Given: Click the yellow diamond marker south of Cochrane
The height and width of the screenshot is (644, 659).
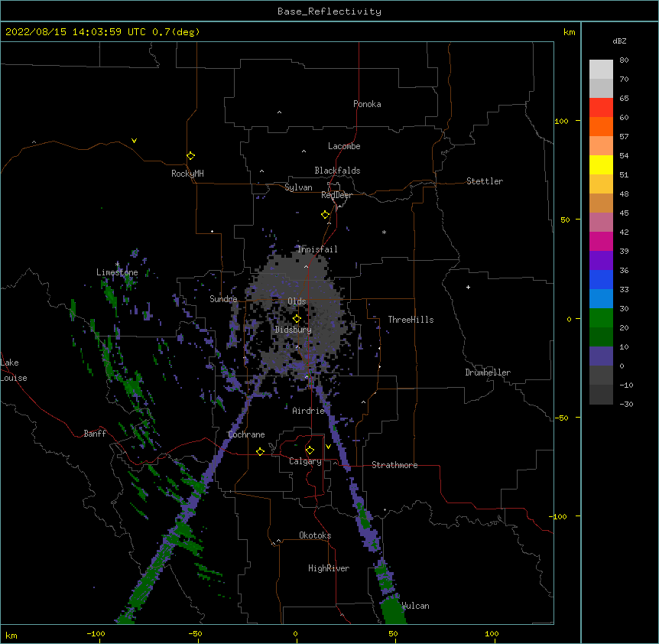Looking at the screenshot, I should point(260,451).
